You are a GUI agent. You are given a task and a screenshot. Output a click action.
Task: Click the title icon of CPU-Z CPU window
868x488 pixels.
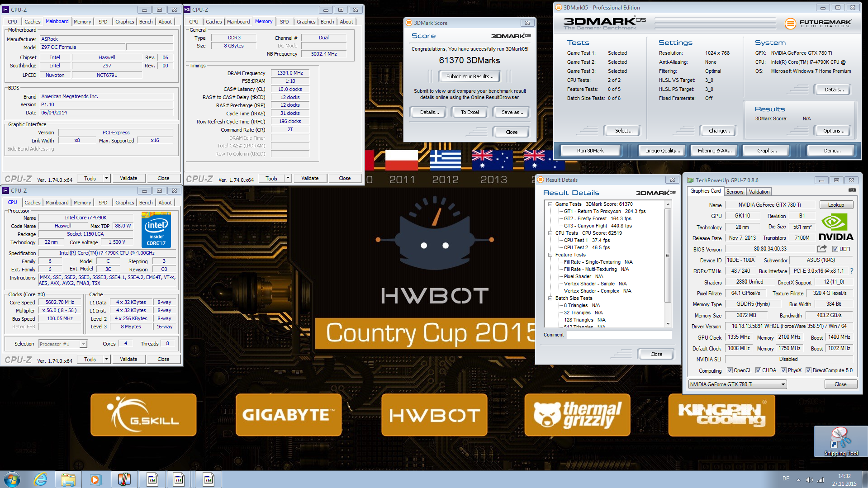(6, 190)
